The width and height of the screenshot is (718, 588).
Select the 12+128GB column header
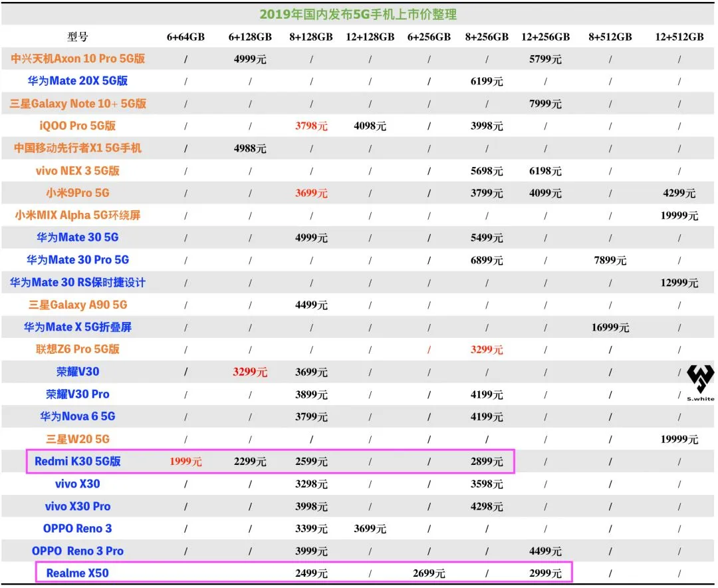370,37
